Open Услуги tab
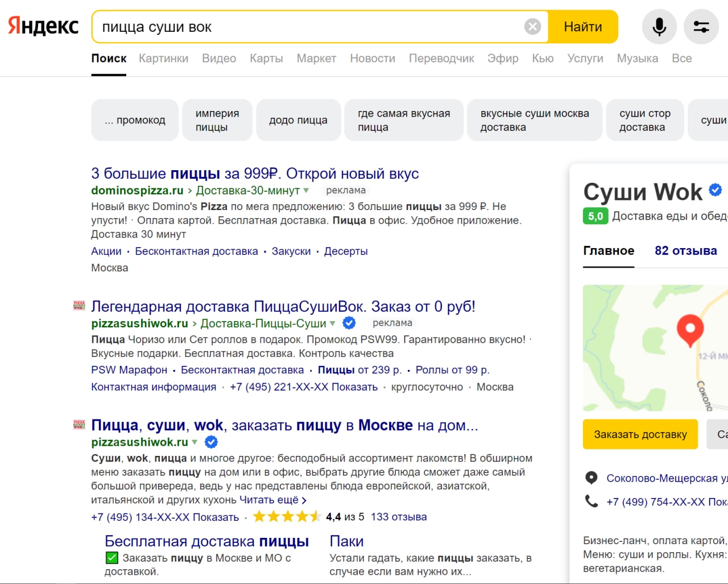The width and height of the screenshot is (728, 584). 585,58
